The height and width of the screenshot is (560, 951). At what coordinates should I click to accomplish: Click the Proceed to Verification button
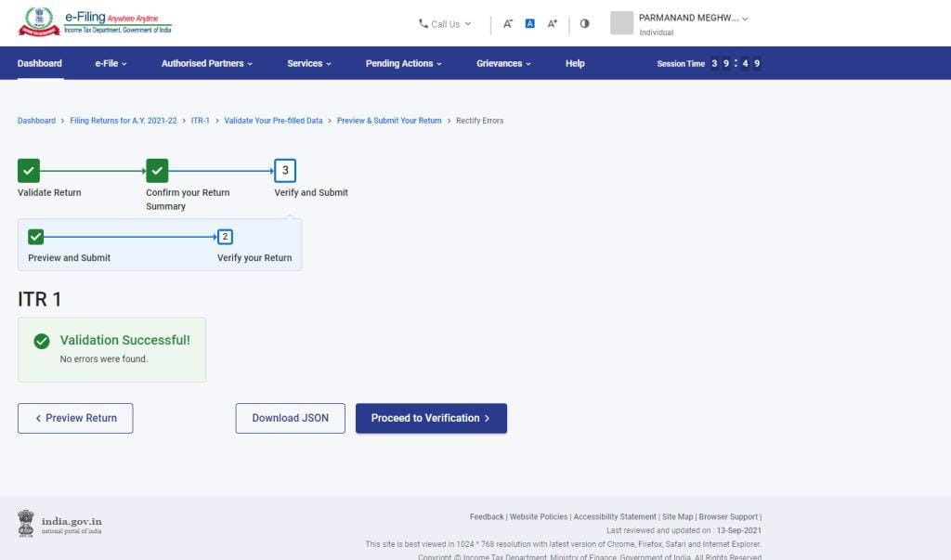431,418
